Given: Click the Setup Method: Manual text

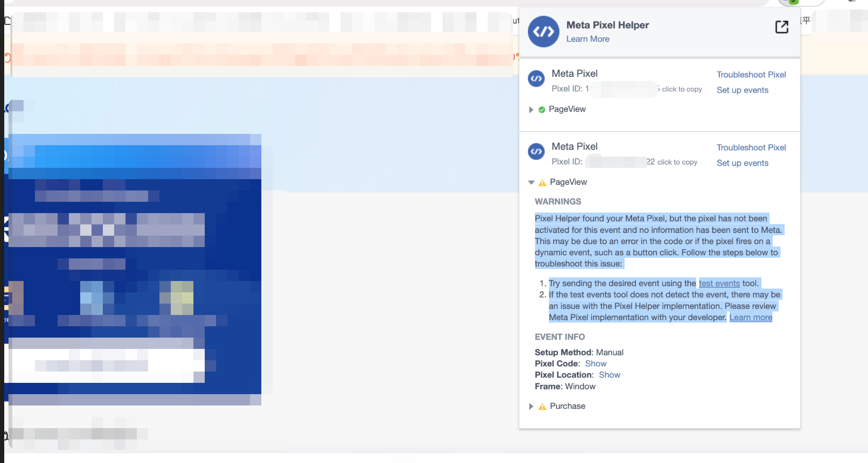Looking at the screenshot, I should pos(579,352).
